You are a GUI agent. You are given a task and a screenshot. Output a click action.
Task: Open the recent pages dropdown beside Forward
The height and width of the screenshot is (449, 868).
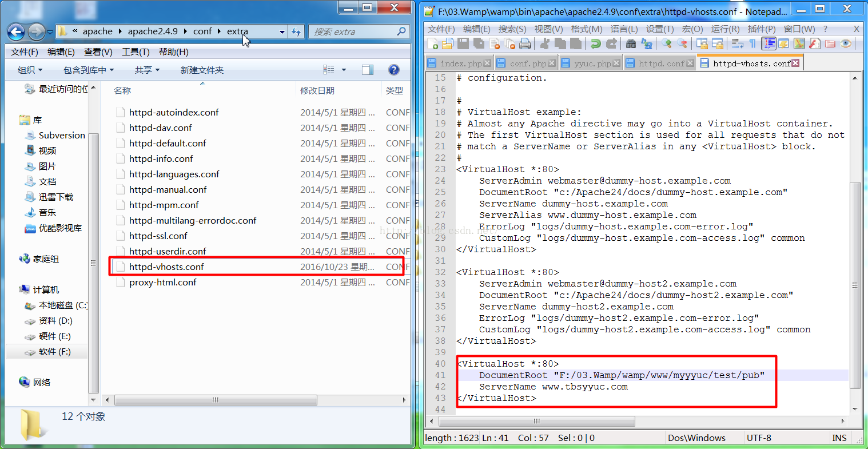(50, 32)
